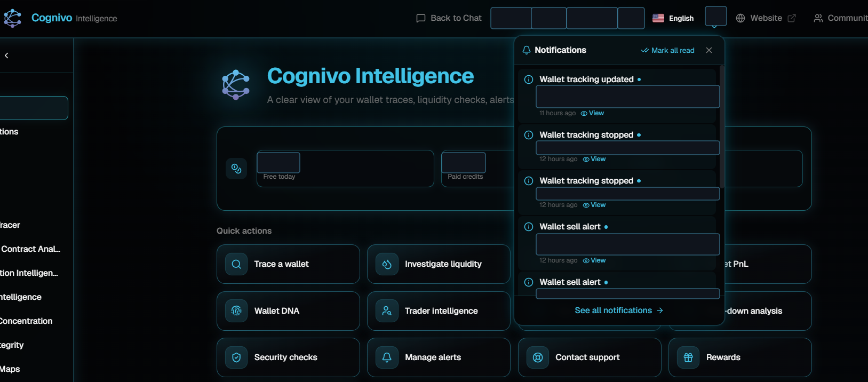
Task: Click the Wallet tracking updated notification title
Action: [x=586, y=79]
